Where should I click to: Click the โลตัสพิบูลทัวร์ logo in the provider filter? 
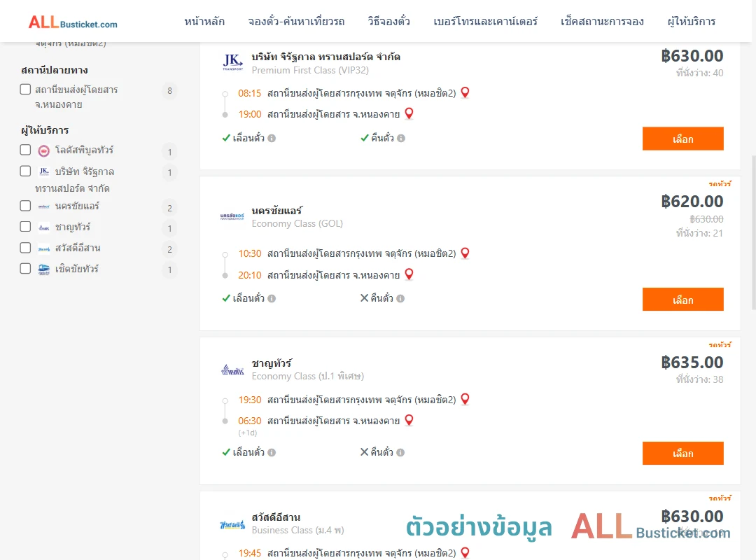tap(44, 151)
